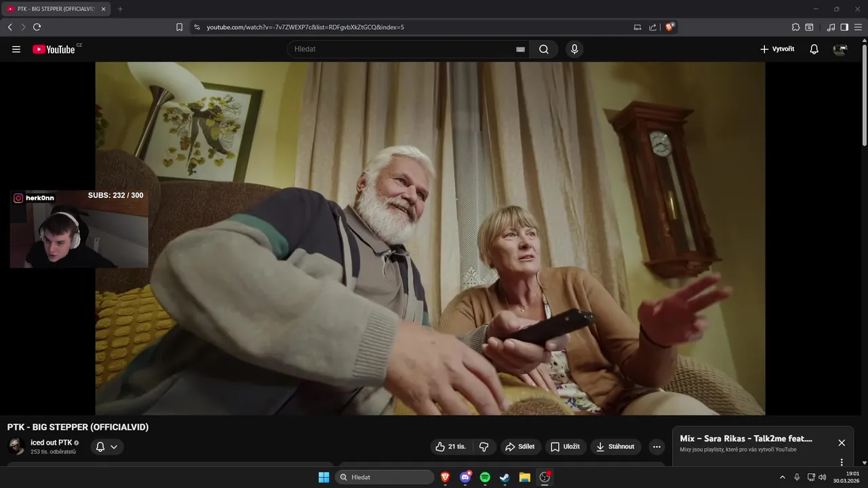
Task: Open OBS Studio from the taskbar
Action: (x=545, y=477)
